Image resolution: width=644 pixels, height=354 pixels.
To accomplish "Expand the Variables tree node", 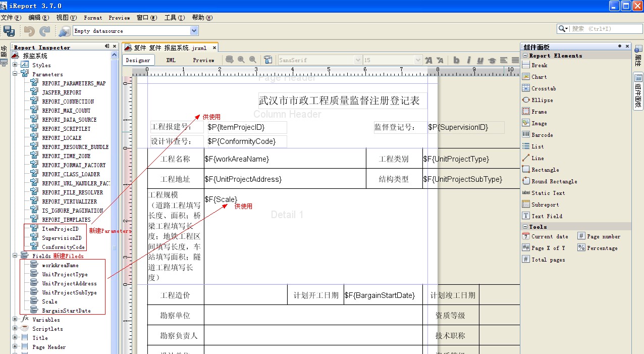I will pos(15,319).
